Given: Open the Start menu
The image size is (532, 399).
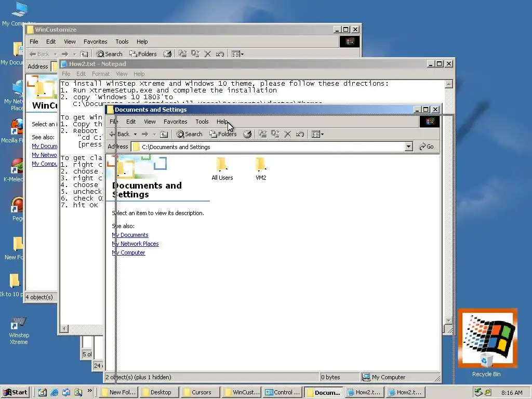Looking at the screenshot, I should coord(15,392).
